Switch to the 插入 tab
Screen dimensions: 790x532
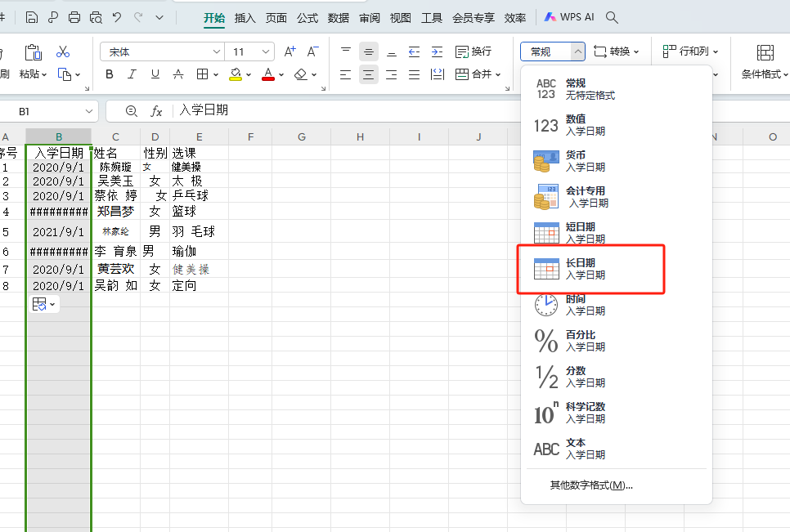(245, 18)
